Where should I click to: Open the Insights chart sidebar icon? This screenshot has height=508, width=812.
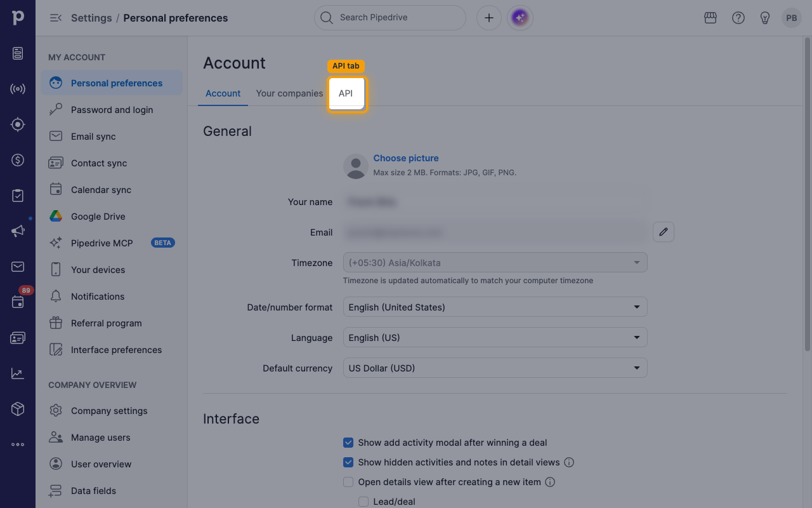[18, 373]
